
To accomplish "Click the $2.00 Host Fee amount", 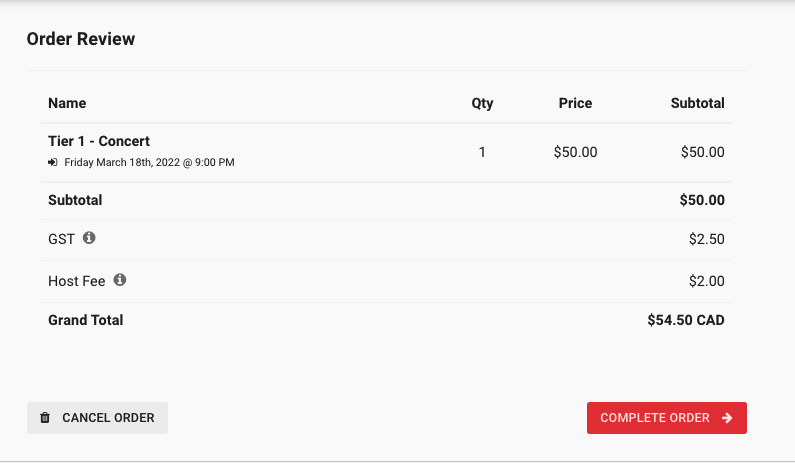I will click(706, 281).
